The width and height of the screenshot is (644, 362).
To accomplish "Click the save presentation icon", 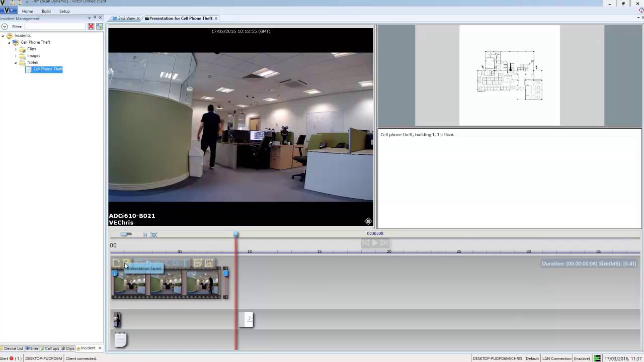I will tap(126, 263).
